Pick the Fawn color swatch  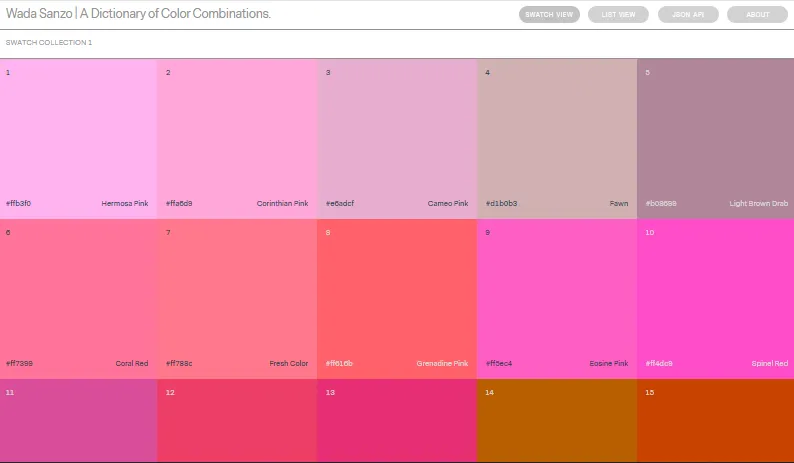tap(557, 138)
